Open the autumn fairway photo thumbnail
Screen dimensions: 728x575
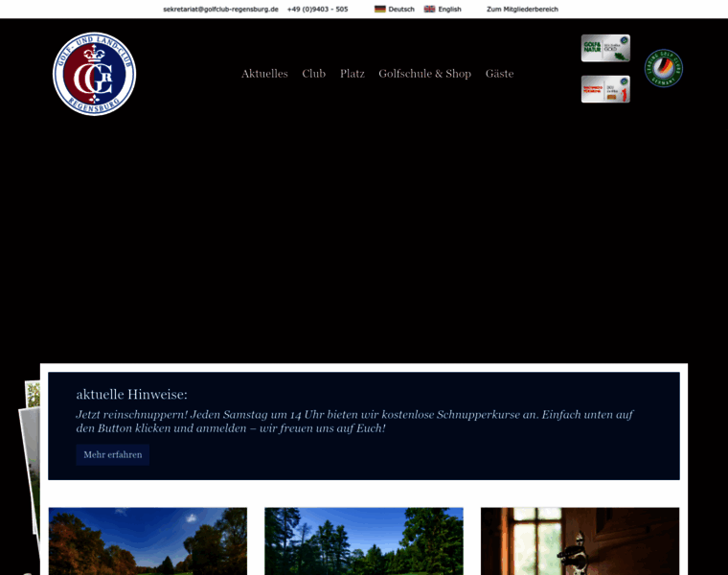(148, 541)
